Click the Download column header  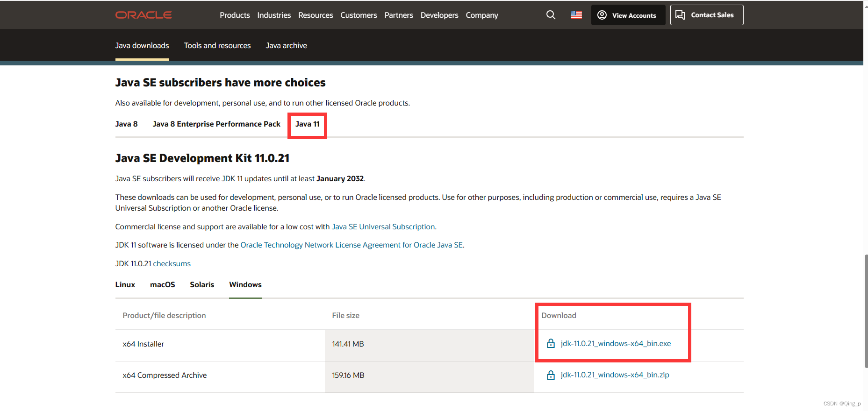point(559,315)
